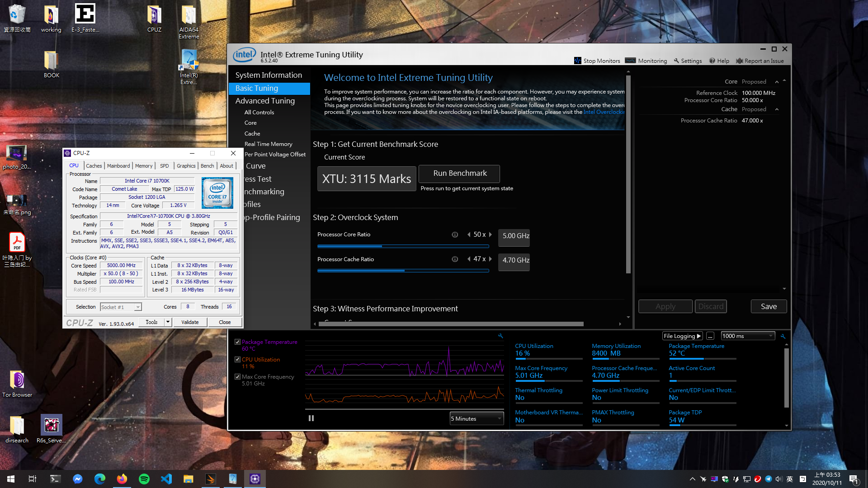
Task: Open System Information in the sidebar
Action: coord(269,75)
